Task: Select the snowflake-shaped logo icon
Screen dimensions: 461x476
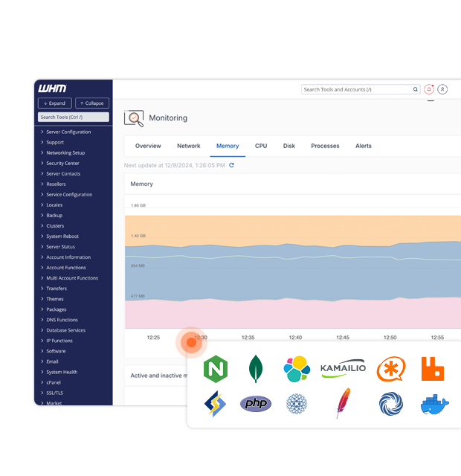Action: pos(297,404)
